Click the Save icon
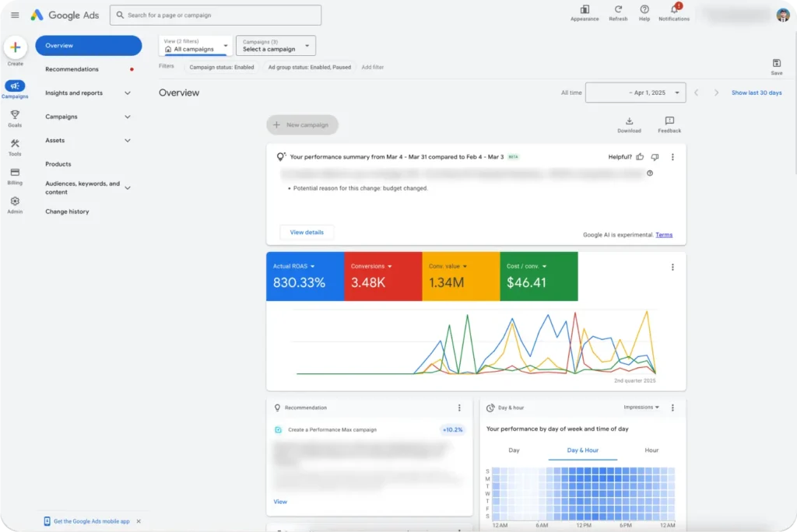 point(776,64)
